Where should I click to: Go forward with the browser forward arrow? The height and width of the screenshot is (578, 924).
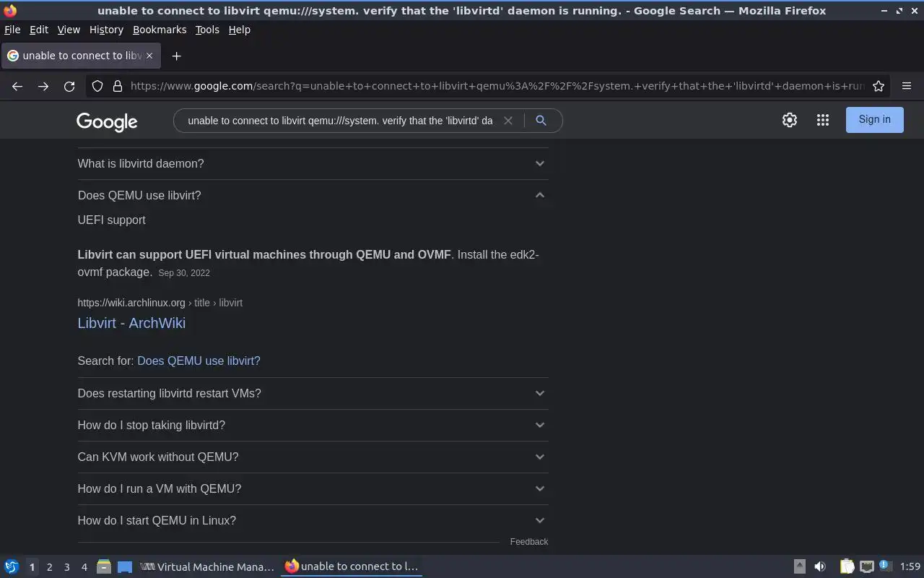(x=43, y=86)
